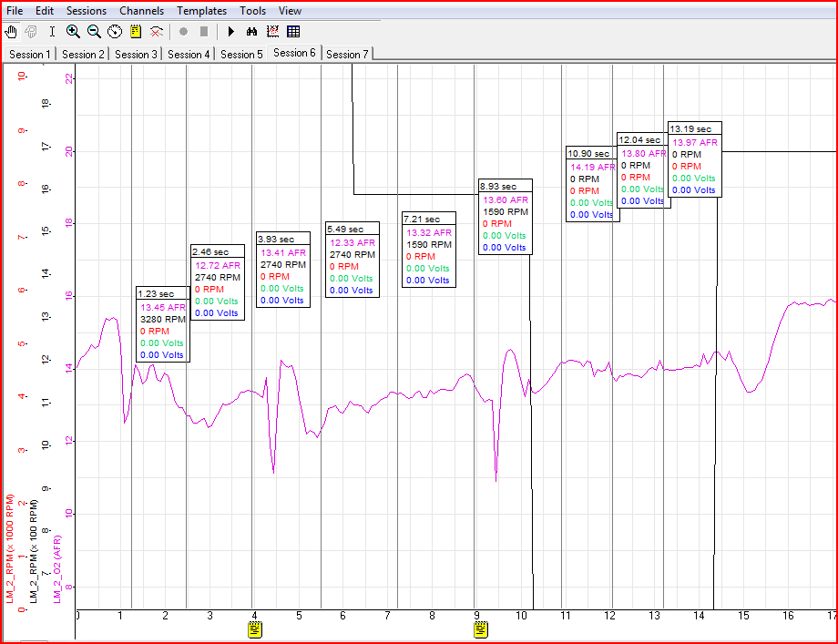Switch to Session 2 tab
This screenshot has width=838, height=644.
83,55
